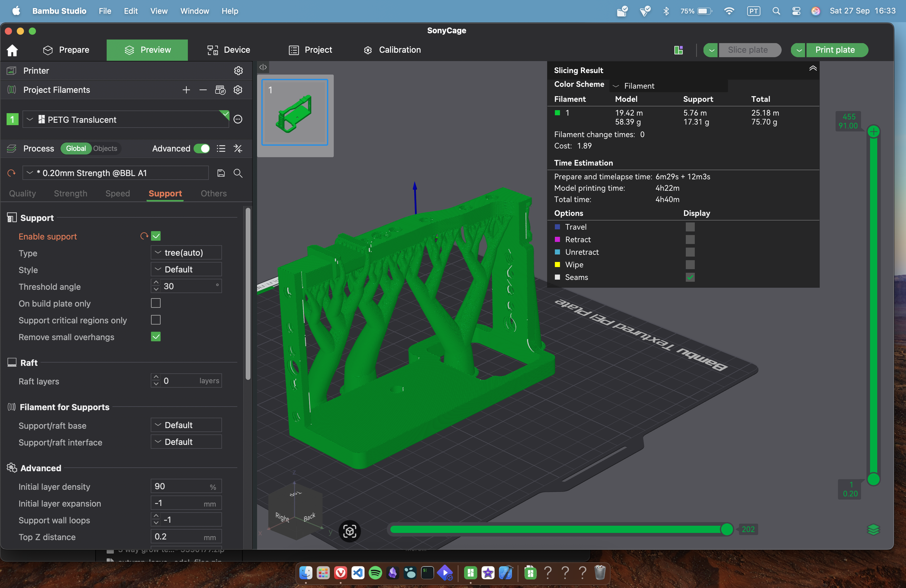Compare presets icon in Process row
906x588 pixels.
pyautogui.click(x=238, y=148)
